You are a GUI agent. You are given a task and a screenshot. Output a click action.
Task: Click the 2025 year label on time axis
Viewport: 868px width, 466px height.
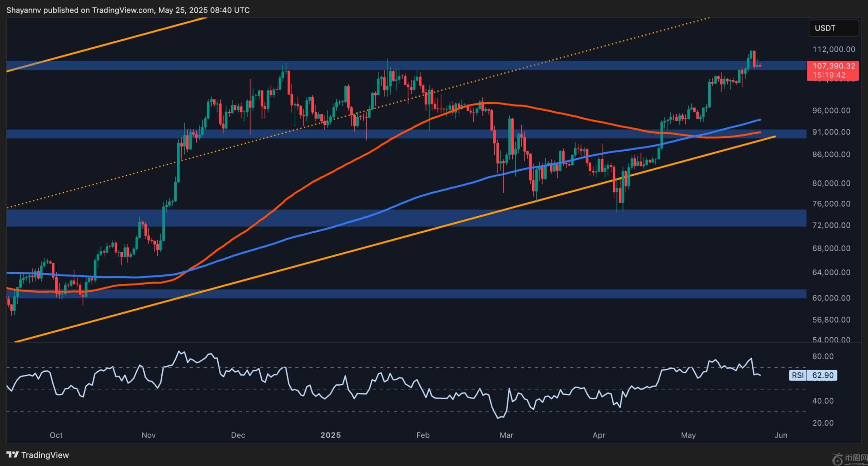[x=331, y=435]
